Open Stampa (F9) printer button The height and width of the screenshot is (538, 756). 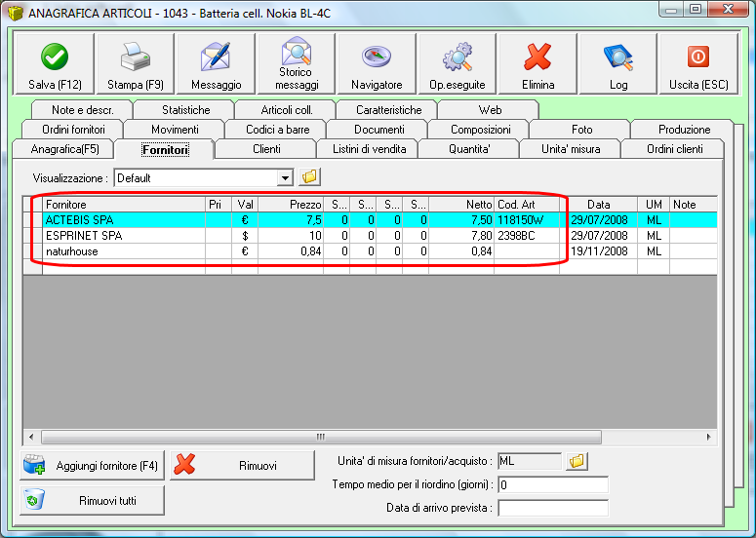[x=135, y=63]
